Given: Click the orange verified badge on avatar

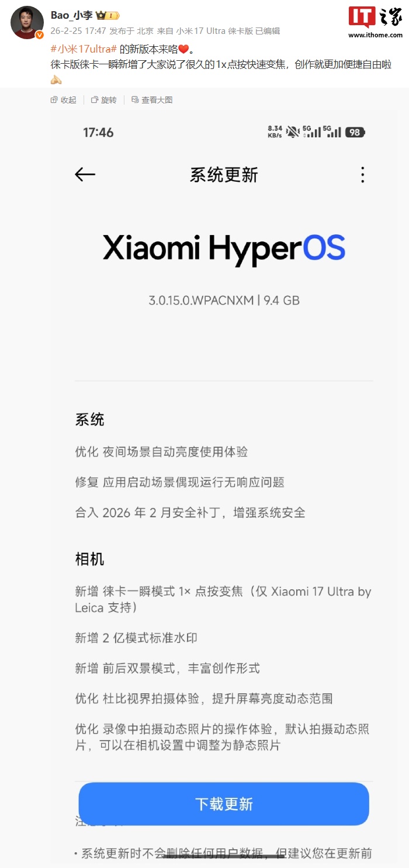Looking at the screenshot, I should 39,35.
